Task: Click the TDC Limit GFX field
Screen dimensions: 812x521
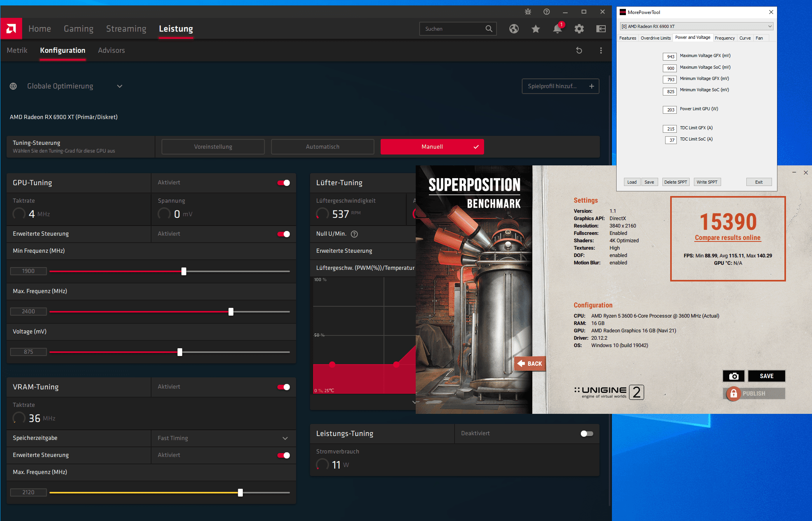Action: pyautogui.click(x=670, y=129)
